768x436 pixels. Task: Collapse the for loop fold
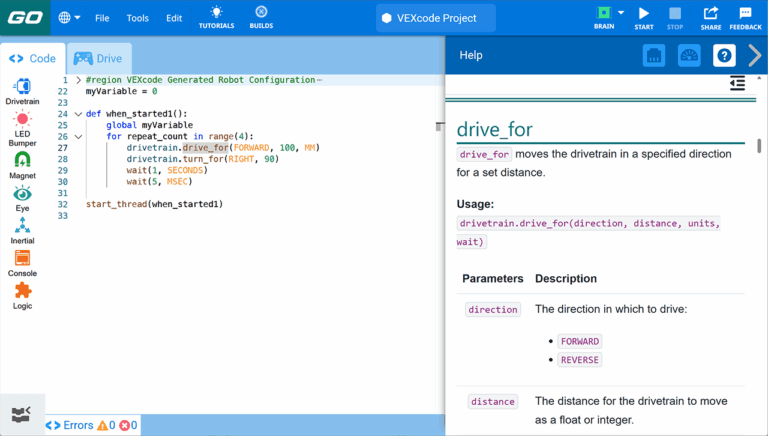coord(78,137)
